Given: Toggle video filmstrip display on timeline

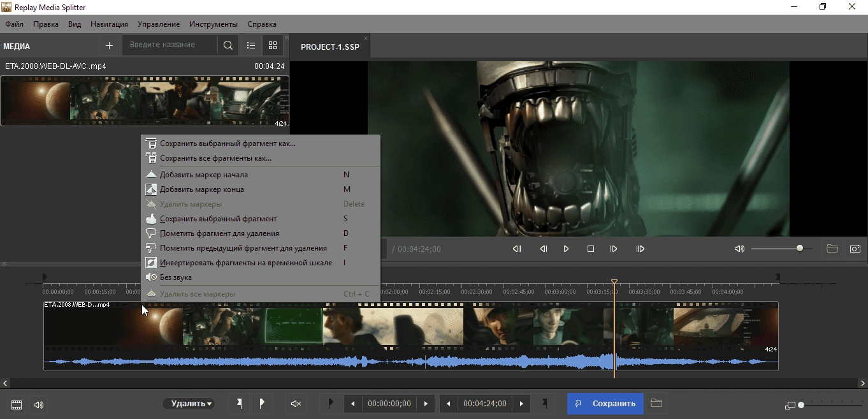Looking at the screenshot, I should pyautogui.click(x=17, y=404).
